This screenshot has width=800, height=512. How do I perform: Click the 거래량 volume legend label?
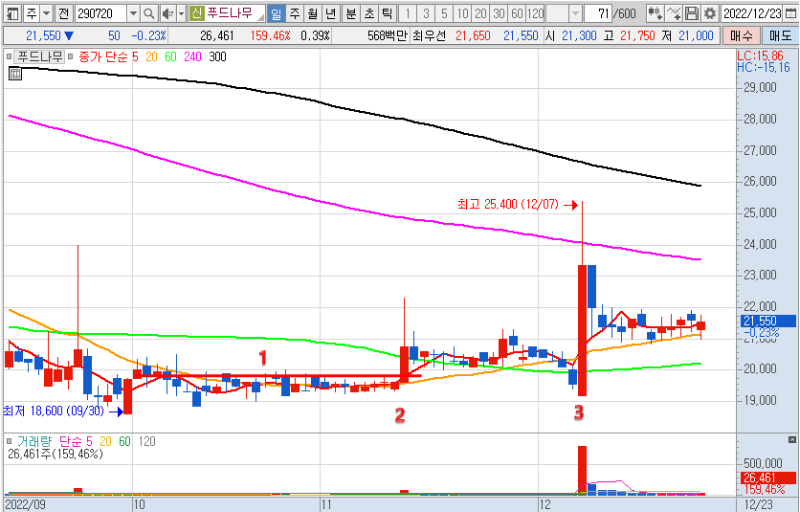point(35,441)
